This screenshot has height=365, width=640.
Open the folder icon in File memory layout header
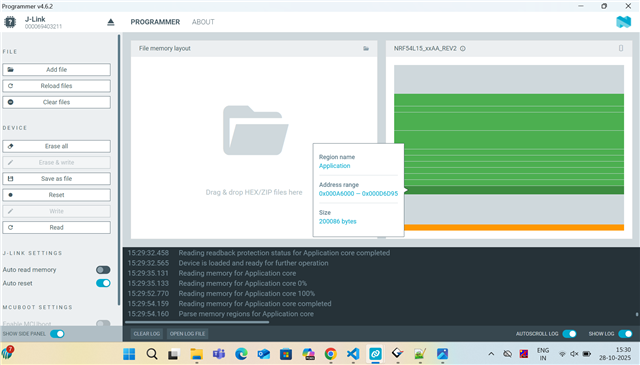click(x=366, y=49)
